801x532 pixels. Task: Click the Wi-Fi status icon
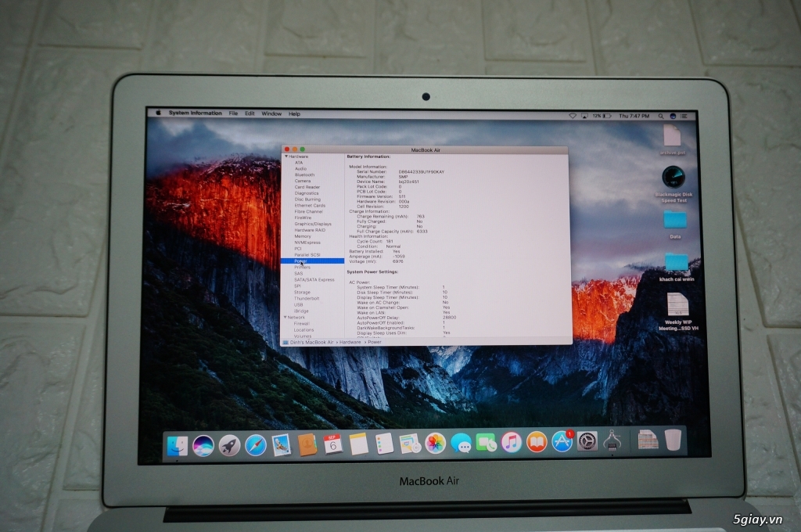pos(573,116)
